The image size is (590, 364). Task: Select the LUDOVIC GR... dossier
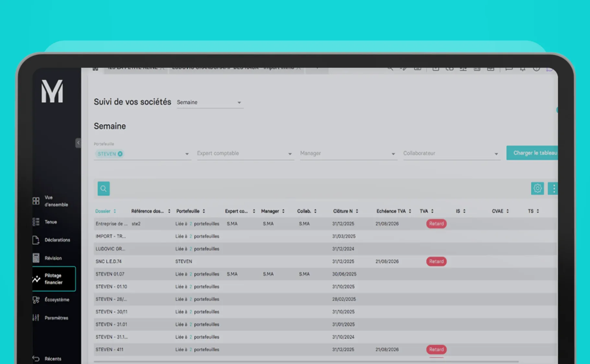[110, 249]
